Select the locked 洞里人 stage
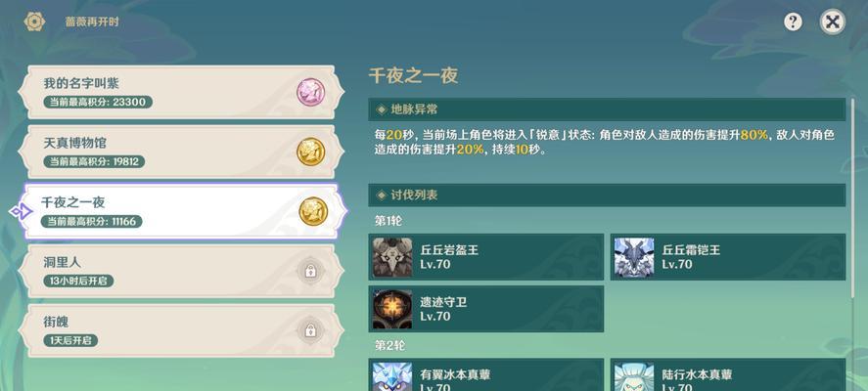Viewport: 868px width, 391px height. point(181,271)
